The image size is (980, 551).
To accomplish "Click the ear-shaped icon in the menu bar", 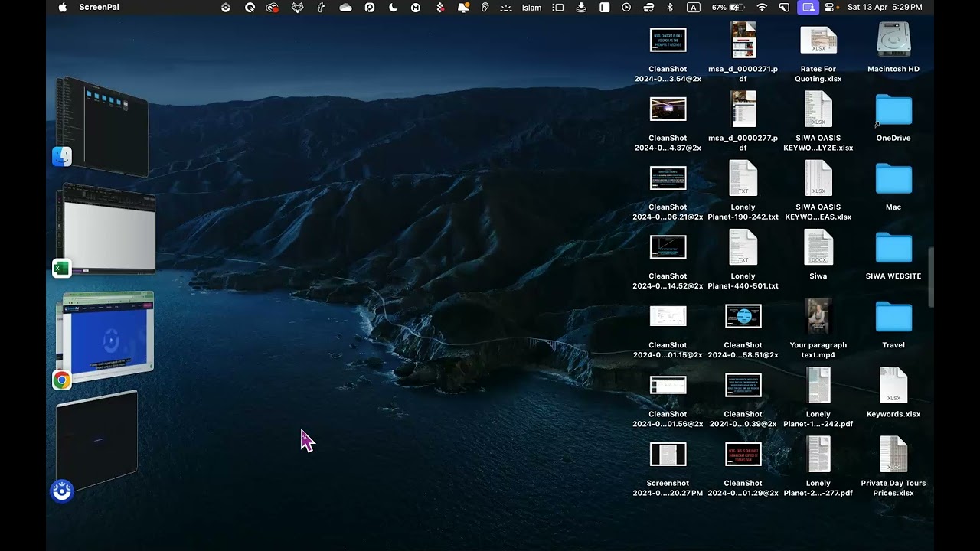I will (485, 7).
